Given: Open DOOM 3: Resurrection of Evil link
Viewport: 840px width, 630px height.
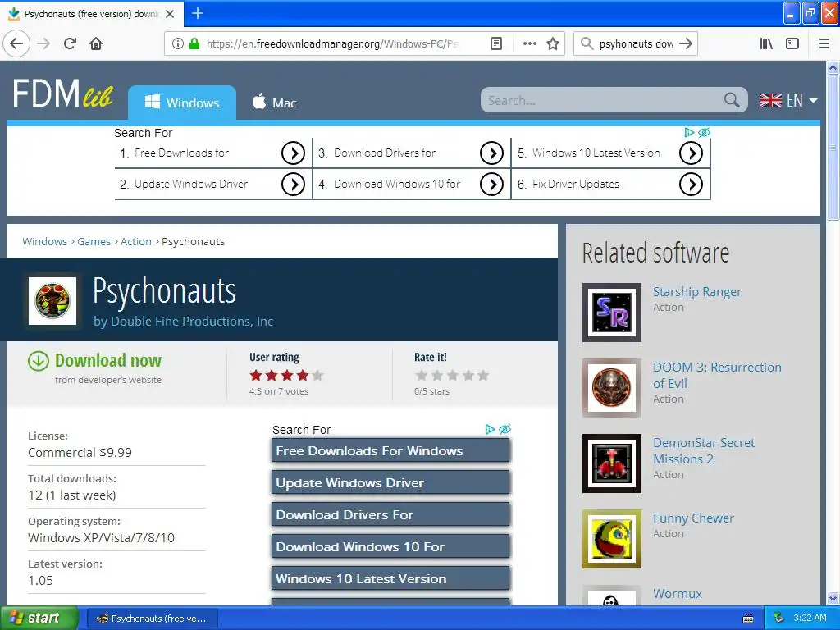Looking at the screenshot, I should click(x=717, y=375).
